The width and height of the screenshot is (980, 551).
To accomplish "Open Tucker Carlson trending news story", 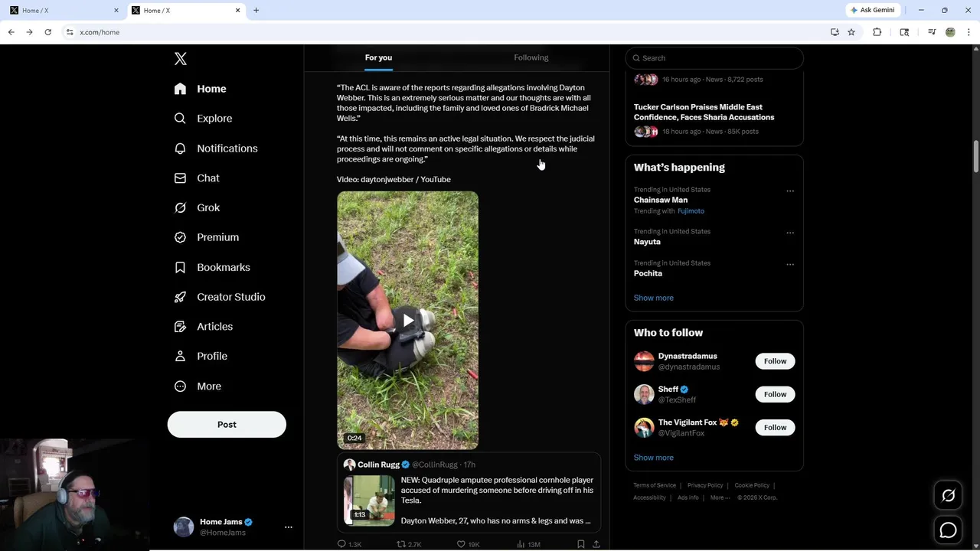I will (x=704, y=112).
